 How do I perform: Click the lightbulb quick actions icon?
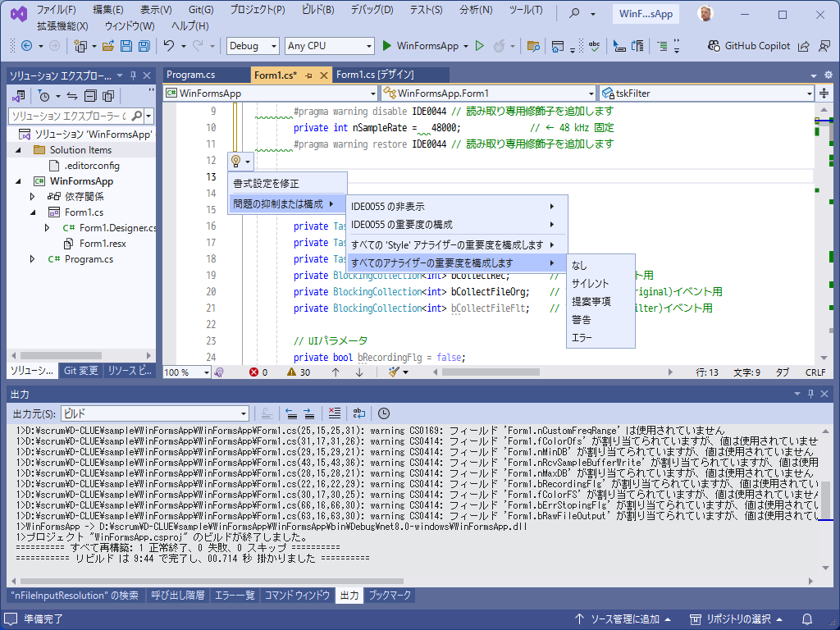(235, 161)
